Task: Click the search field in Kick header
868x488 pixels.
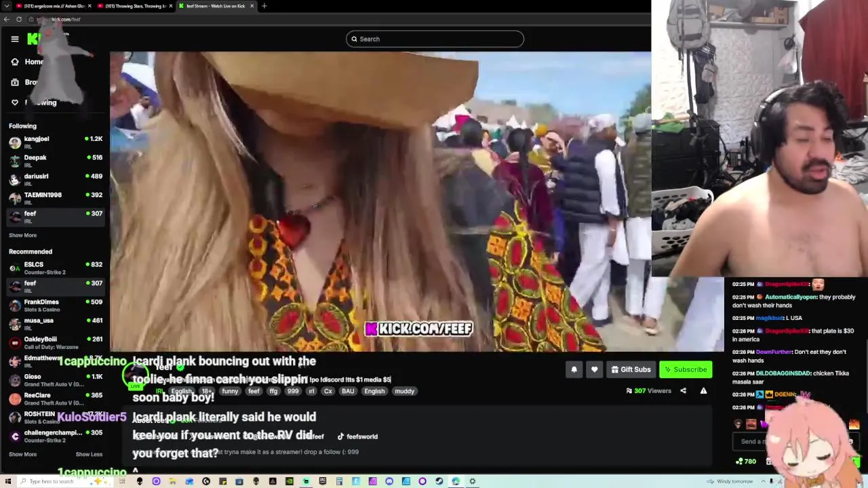Action: (435, 39)
